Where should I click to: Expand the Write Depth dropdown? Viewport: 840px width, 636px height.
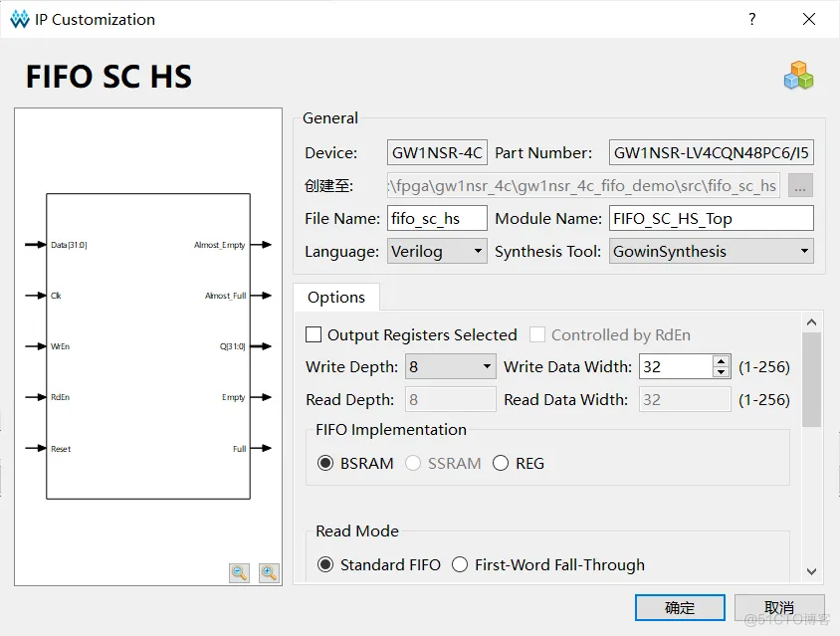tap(451, 367)
